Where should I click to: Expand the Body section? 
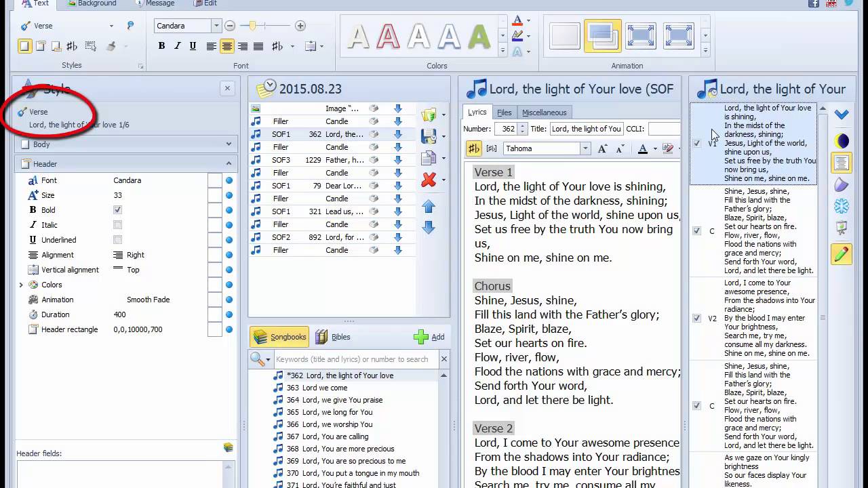(229, 144)
